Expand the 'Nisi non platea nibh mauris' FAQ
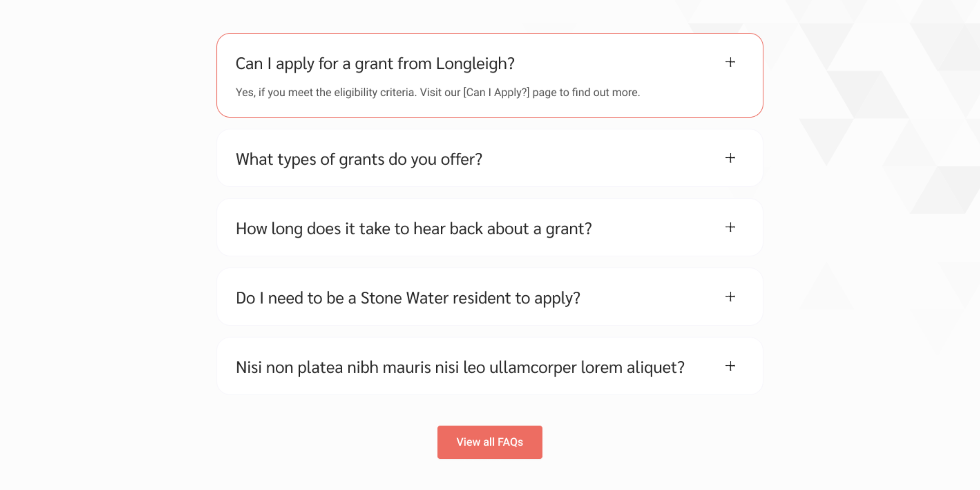Image resolution: width=980 pixels, height=490 pixels. [x=490, y=366]
